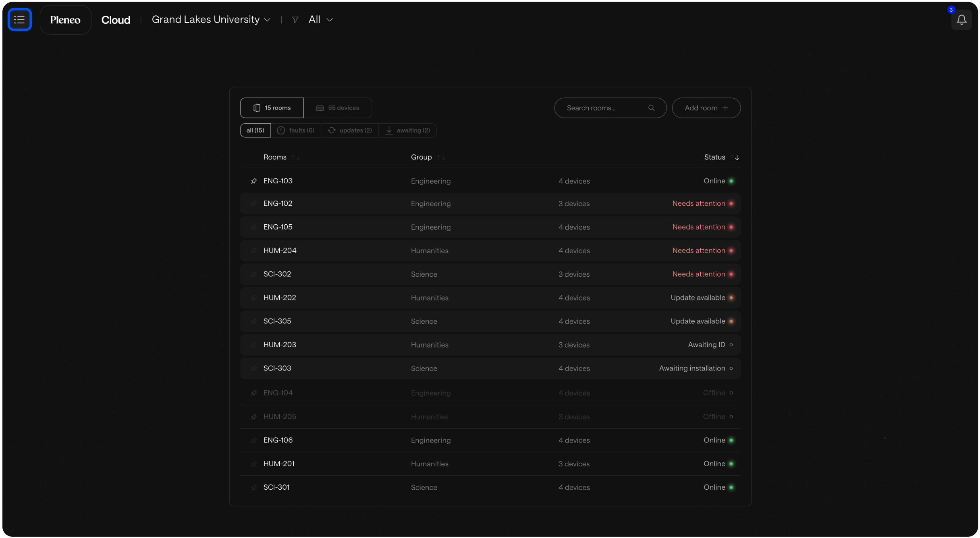Sort by Status column arrows
980x538 pixels.
point(735,157)
